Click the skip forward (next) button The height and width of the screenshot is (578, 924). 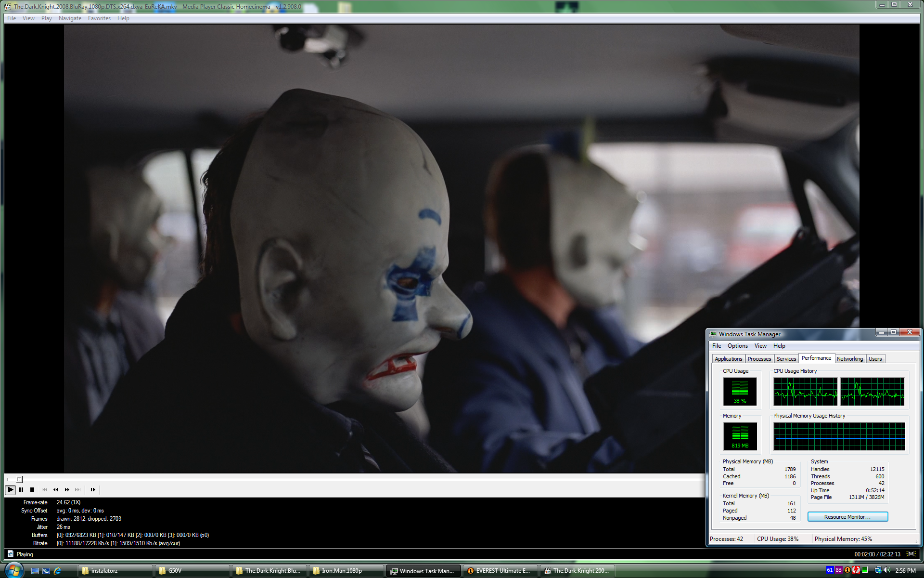pyautogui.click(x=78, y=489)
